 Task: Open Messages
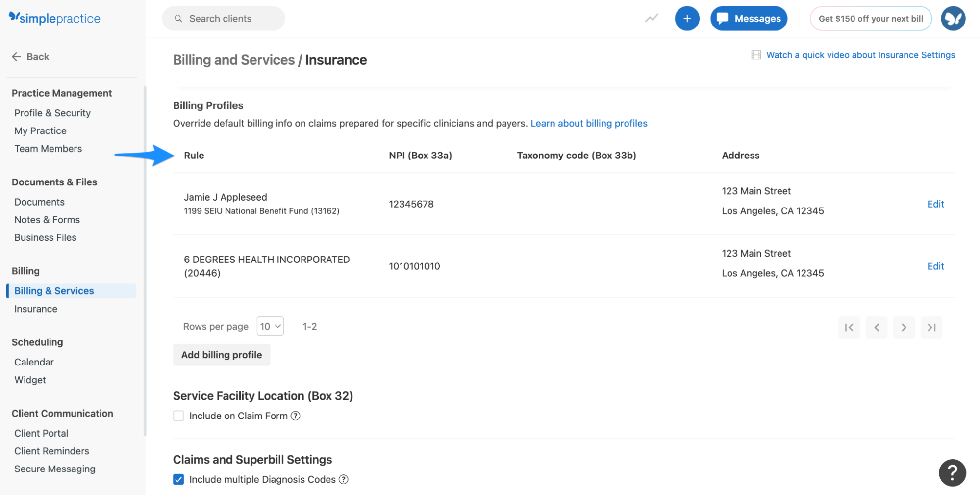[749, 18]
